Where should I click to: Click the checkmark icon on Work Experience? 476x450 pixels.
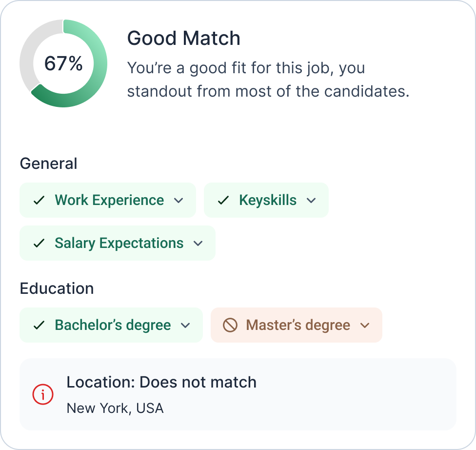(40, 200)
